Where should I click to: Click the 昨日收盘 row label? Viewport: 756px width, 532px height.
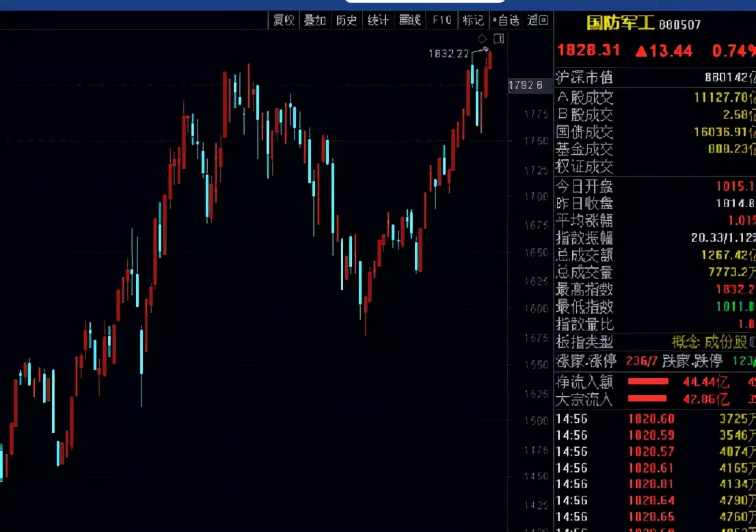584,204
